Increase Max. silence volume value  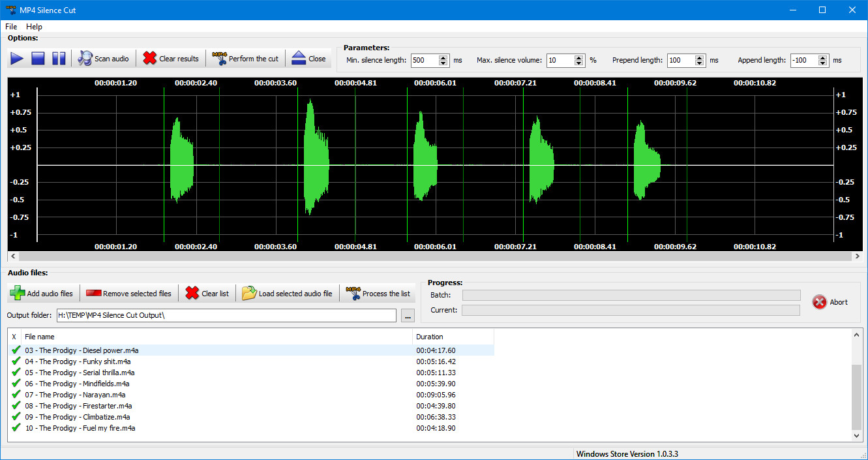(579, 57)
